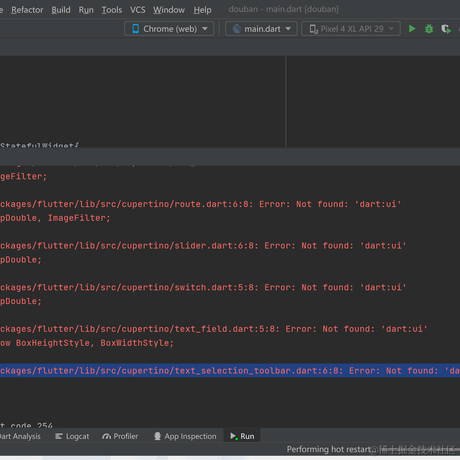
Task: Open the highlighted text_selection_toolbar.dart error link
Action: 171,371
